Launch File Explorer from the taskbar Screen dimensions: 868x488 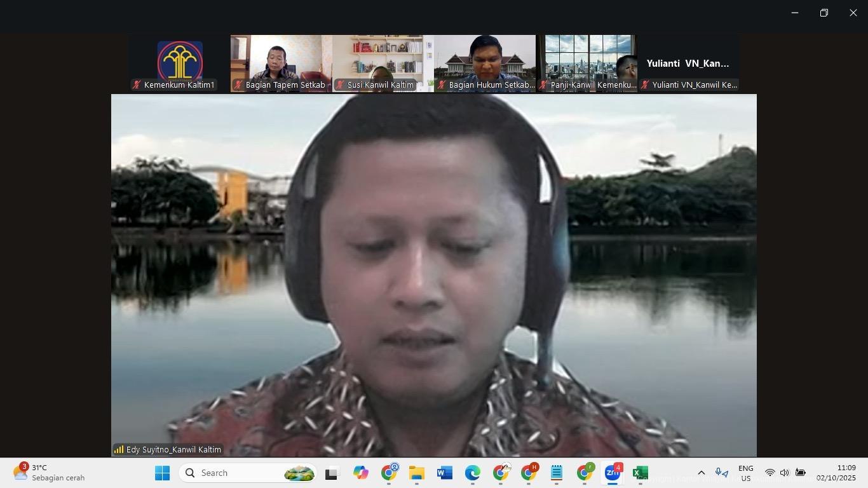[x=416, y=473]
